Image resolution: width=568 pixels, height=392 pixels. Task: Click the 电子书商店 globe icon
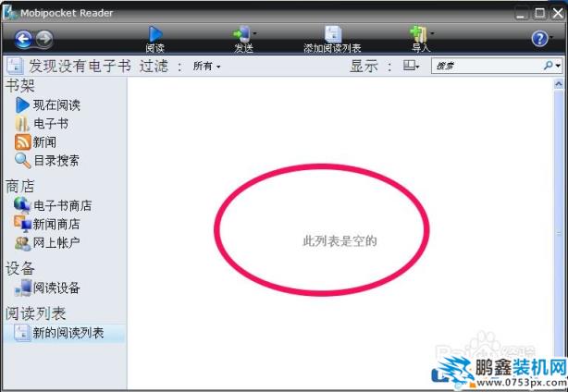point(22,205)
